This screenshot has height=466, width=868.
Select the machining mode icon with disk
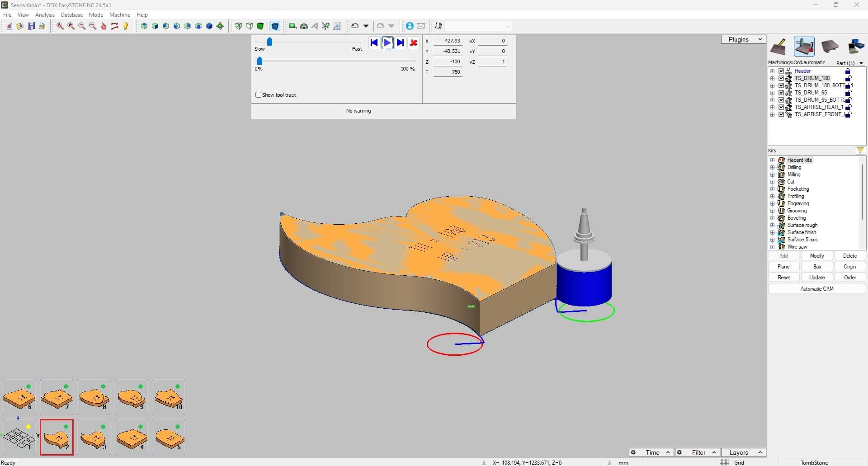coord(804,47)
